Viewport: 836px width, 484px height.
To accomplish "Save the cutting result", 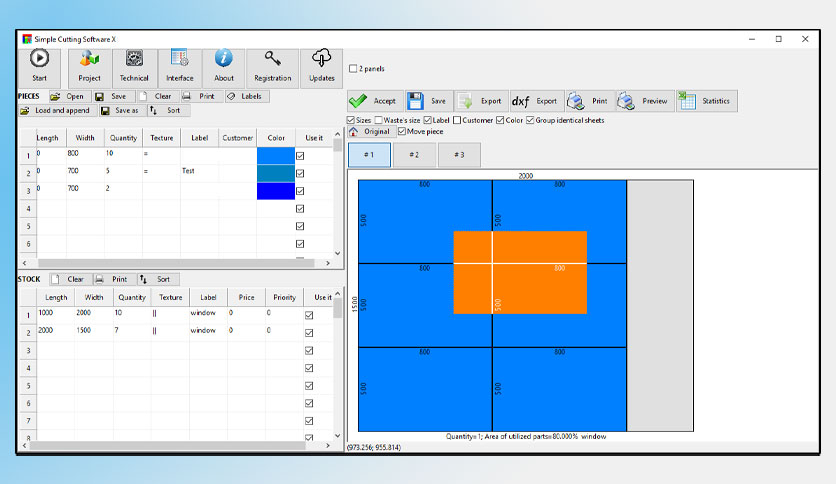I will 429,101.
